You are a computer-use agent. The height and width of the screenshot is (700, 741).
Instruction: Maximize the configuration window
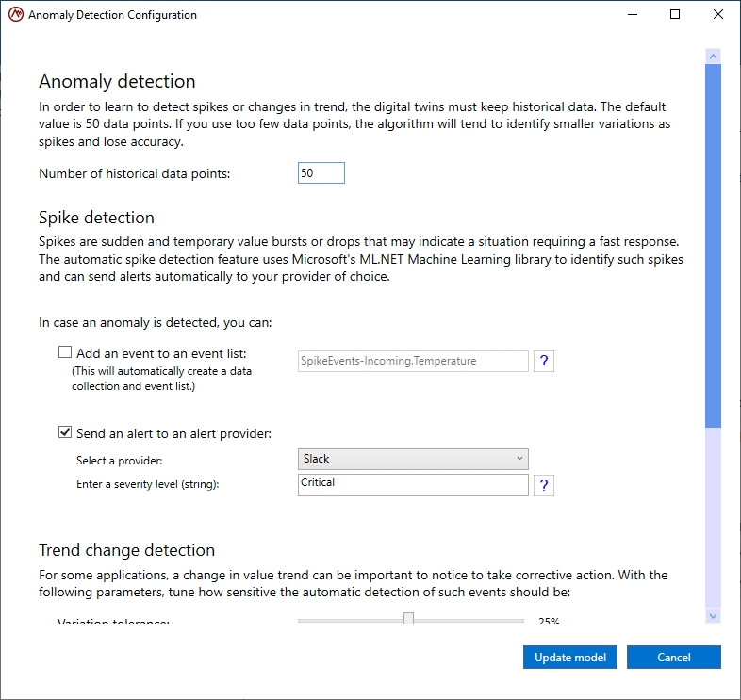click(675, 15)
